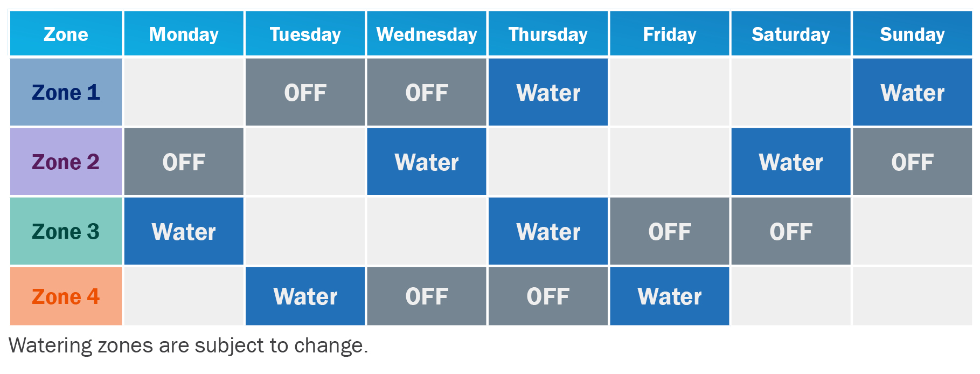Click the Wednesday column header

coord(427,33)
